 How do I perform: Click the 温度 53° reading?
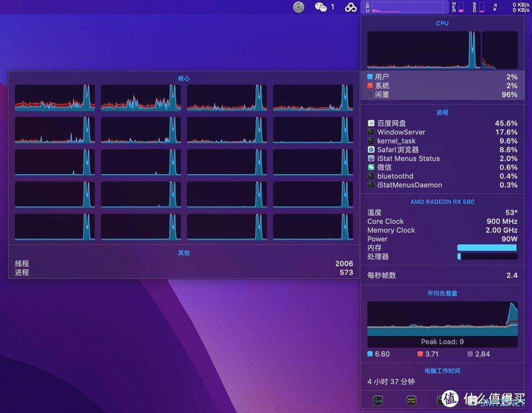coord(511,213)
